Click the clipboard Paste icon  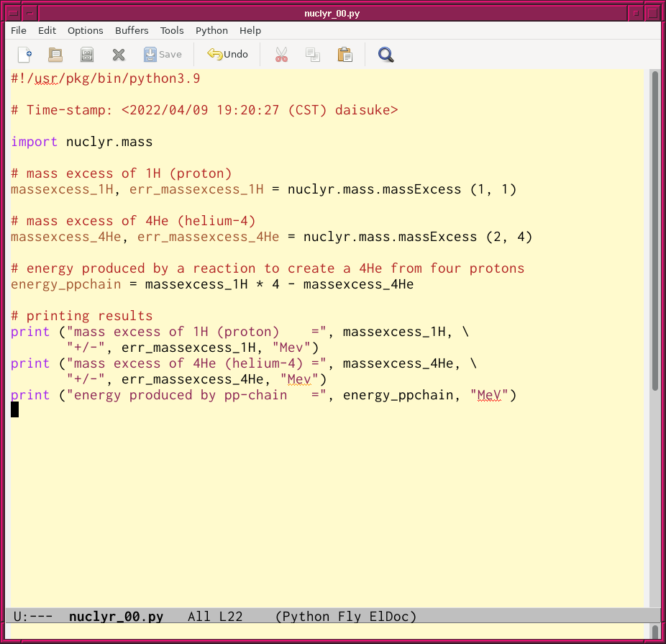coord(345,55)
